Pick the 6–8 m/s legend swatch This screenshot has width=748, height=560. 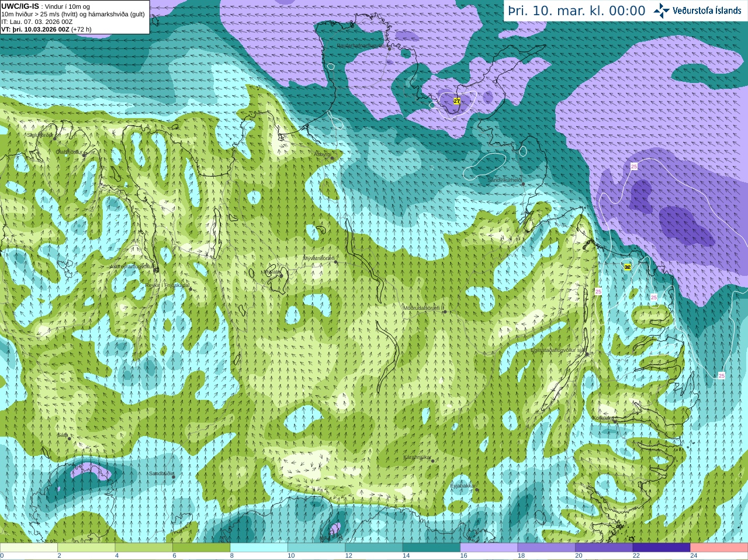click(202, 548)
